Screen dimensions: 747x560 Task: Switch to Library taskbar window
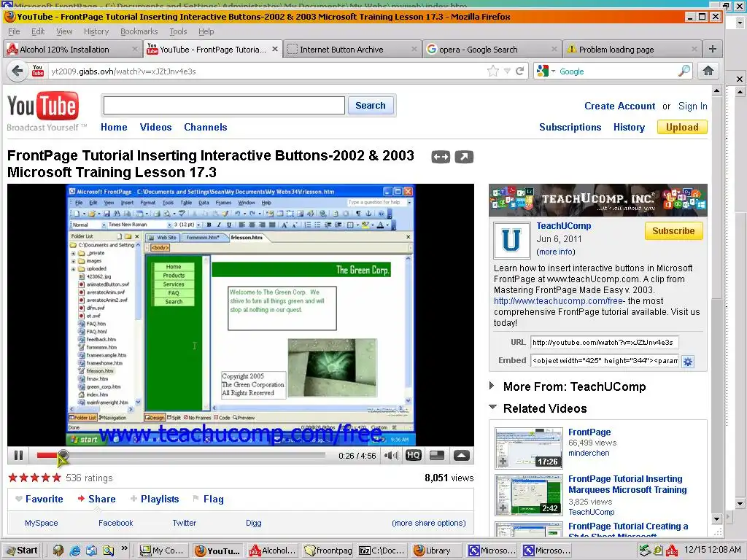click(437, 551)
